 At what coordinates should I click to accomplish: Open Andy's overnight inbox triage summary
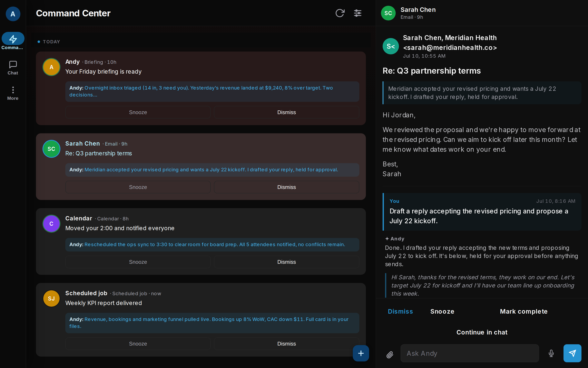[212, 91]
